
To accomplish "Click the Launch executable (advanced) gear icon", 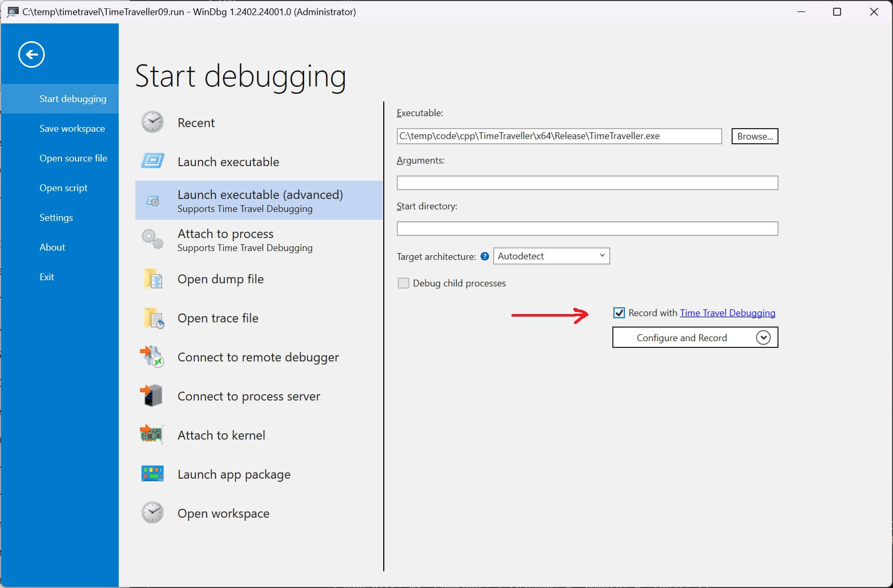I will coord(153,201).
